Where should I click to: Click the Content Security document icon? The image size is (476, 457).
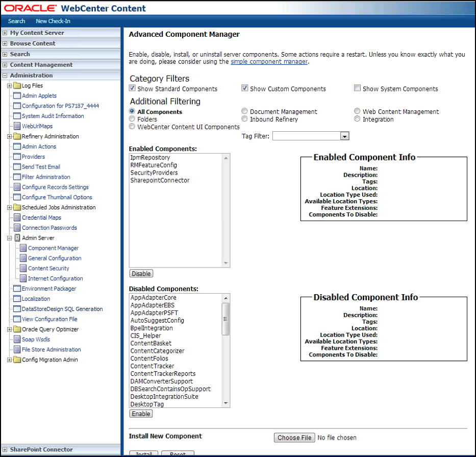click(x=23, y=268)
